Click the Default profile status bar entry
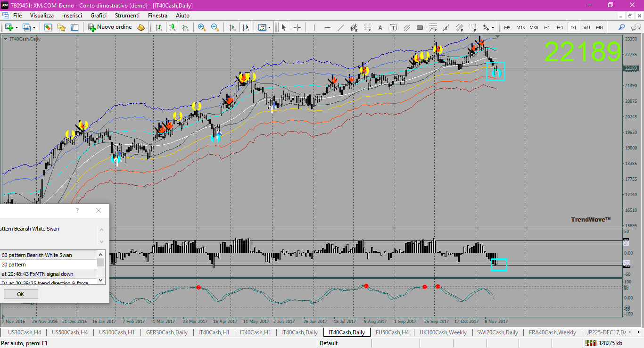 [329, 343]
